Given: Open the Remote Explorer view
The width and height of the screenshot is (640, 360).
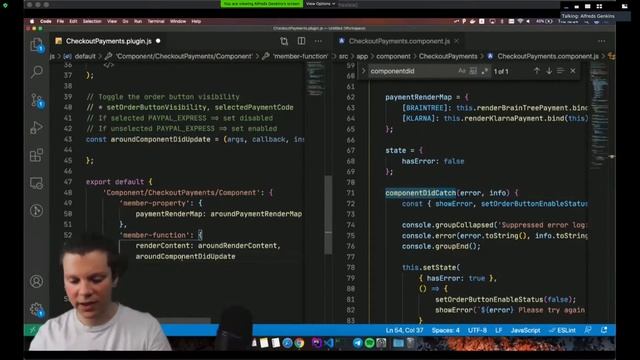Looking at the screenshot, I should pos(36,183).
